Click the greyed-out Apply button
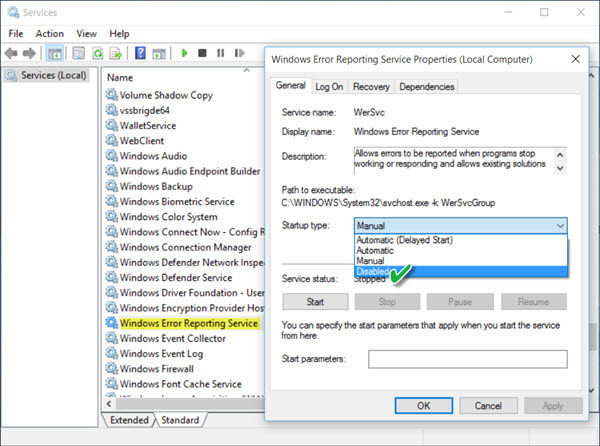This screenshot has width=600, height=446. coord(553,405)
